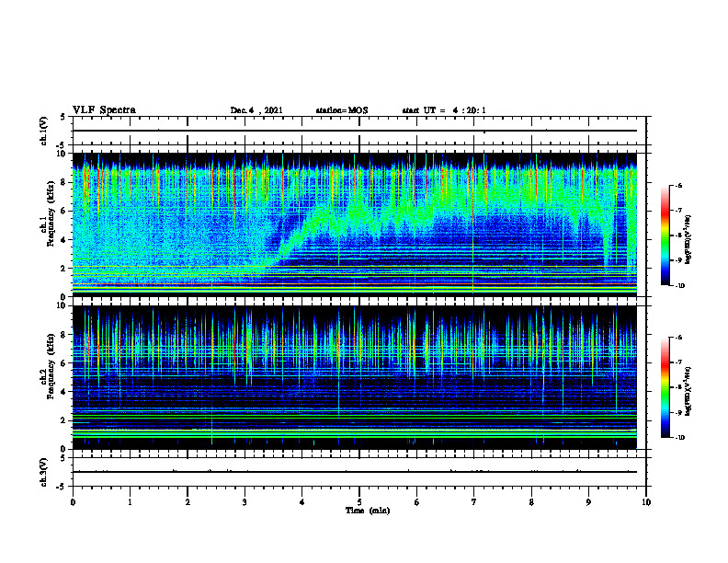Image resolution: width=728 pixels, height=563 pixels.
Task: Click the "VLF Spectra" title text
Action: coord(104,110)
